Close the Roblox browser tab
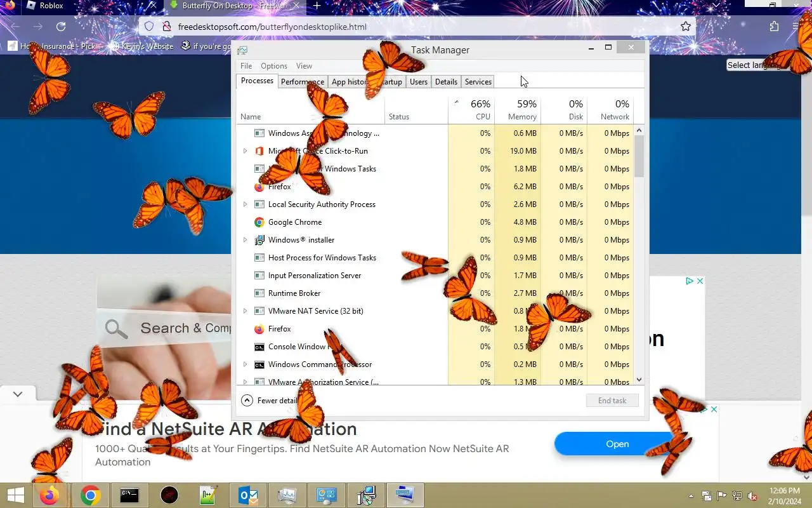 click(x=152, y=6)
